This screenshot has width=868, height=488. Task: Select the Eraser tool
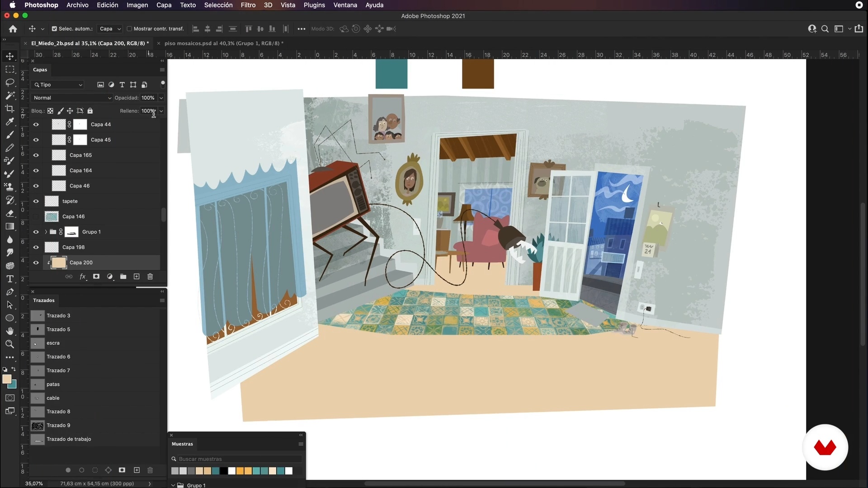9,213
